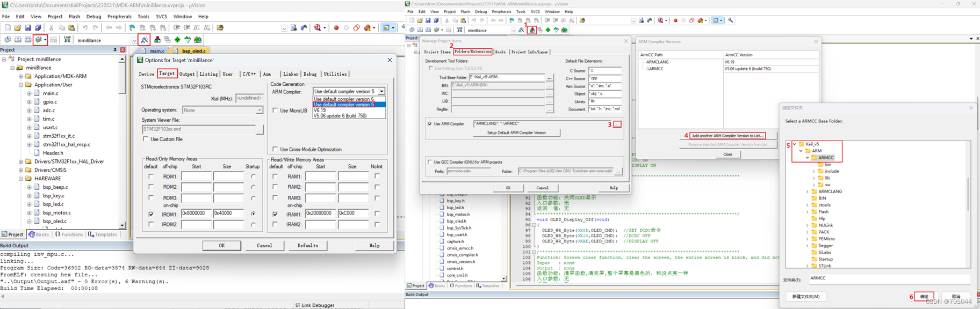Open Options for Target icon in left window
980x309 pixels.
145,40
